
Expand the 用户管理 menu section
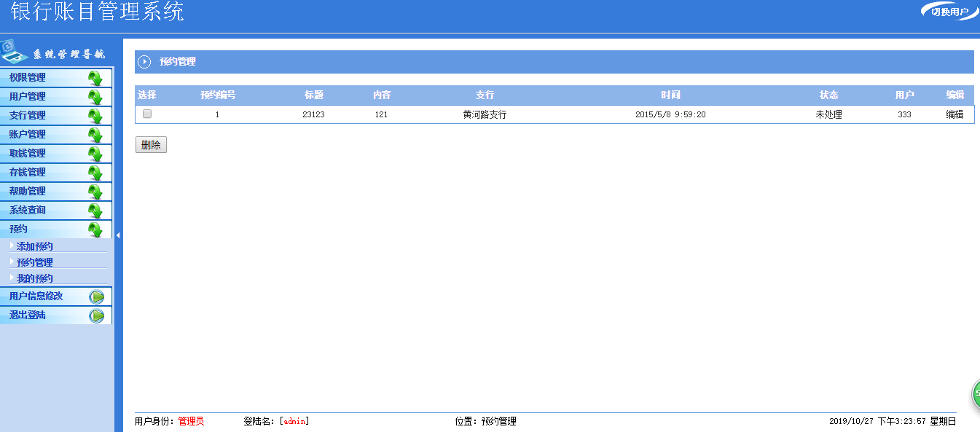point(56,96)
